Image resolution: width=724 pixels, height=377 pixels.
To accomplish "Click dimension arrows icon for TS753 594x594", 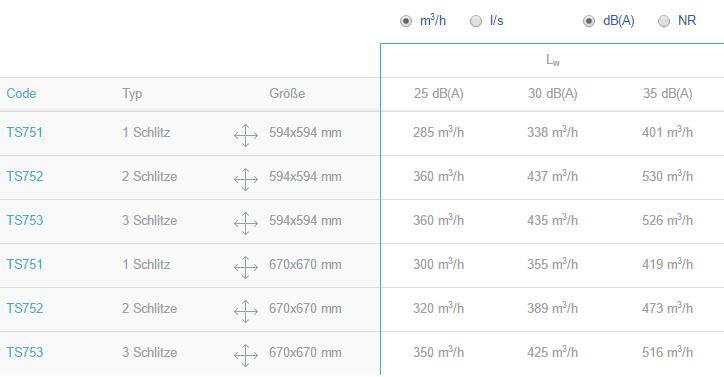I will click(x=246, y=223).
